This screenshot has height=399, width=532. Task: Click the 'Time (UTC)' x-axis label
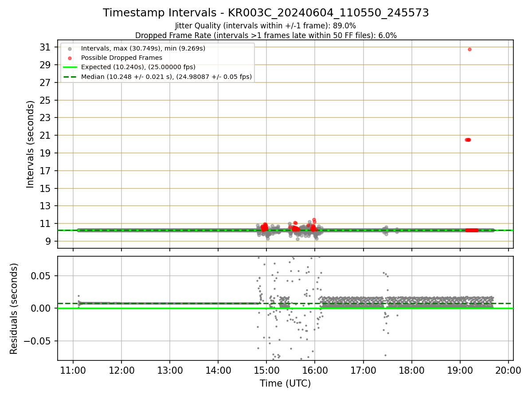285,383
